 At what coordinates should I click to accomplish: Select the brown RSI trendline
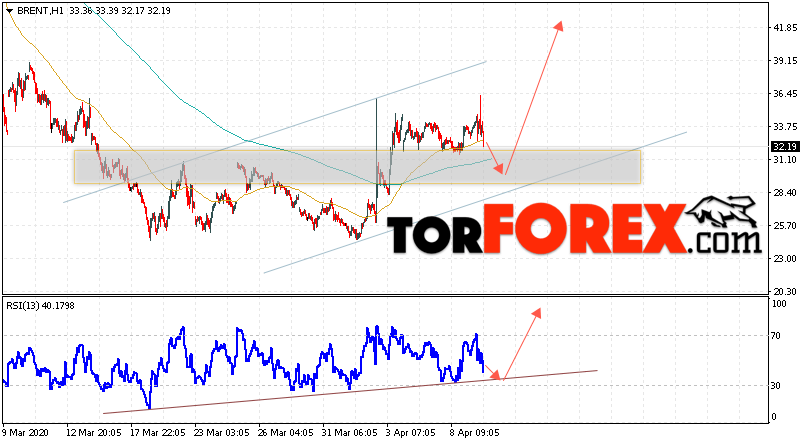350,391
